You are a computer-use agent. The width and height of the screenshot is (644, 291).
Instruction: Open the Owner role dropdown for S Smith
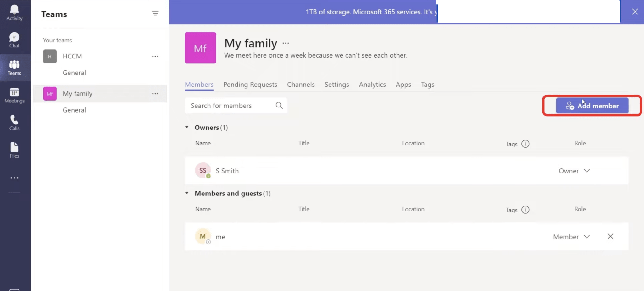pos(587,171)
